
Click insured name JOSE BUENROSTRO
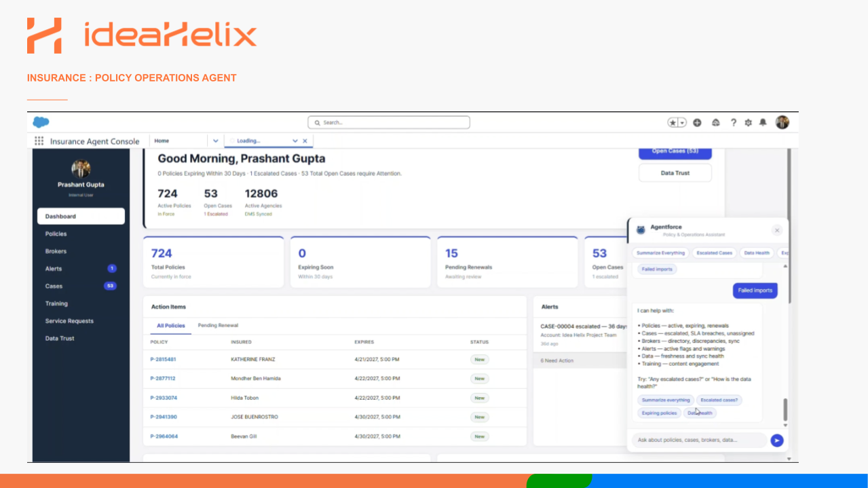tap(254, 417)
